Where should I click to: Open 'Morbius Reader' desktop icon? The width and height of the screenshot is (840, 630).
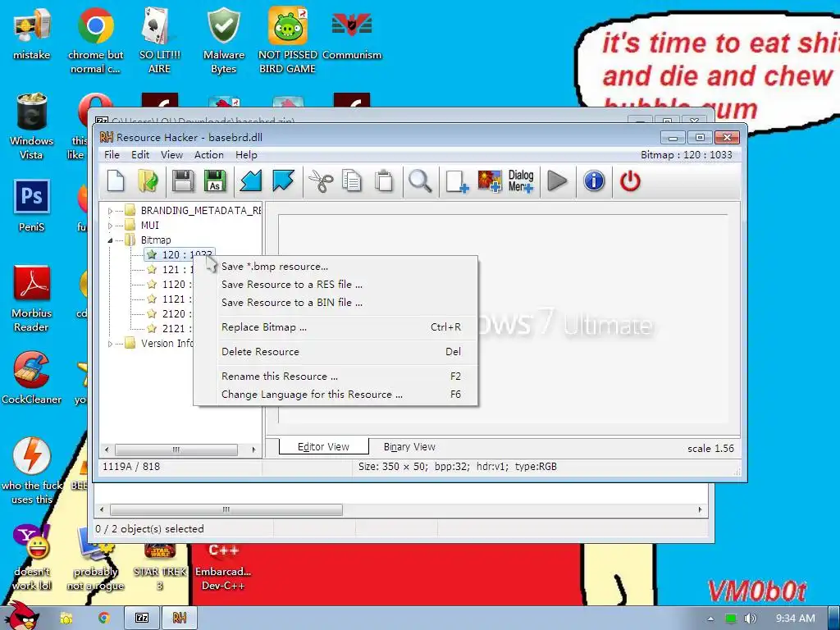[32, 299]
